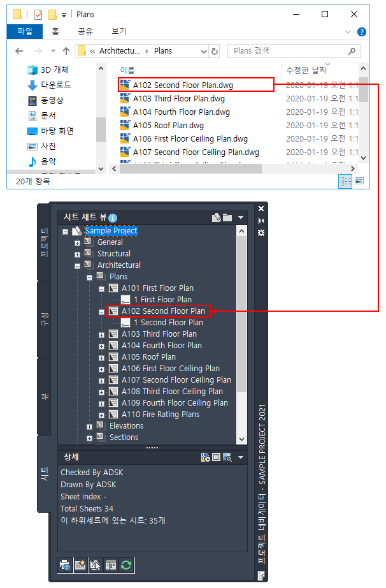The width and height of the screenshot is (386, 588).
Task: Select A105 Roof Plan.dwg file
Action: (169, 125)
